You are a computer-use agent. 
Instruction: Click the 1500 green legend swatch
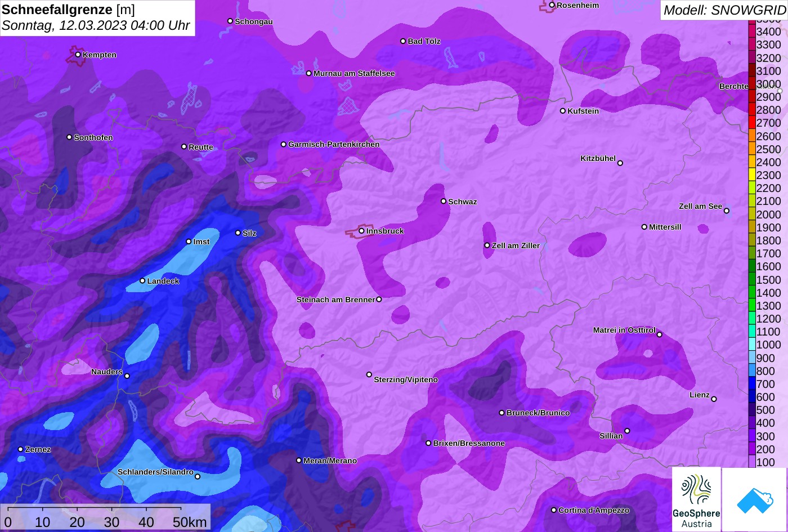[751, 280]
